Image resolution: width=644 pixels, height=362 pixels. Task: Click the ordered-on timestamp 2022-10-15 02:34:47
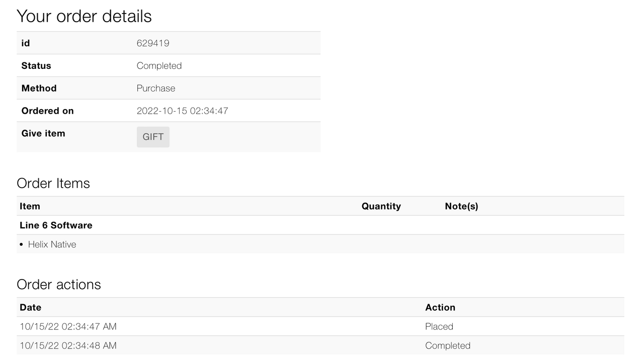tap(182, 111)
